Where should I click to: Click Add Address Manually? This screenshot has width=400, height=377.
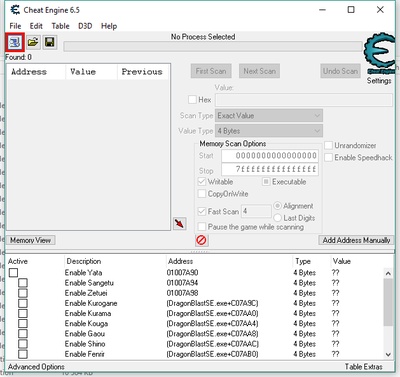[356, 240]
